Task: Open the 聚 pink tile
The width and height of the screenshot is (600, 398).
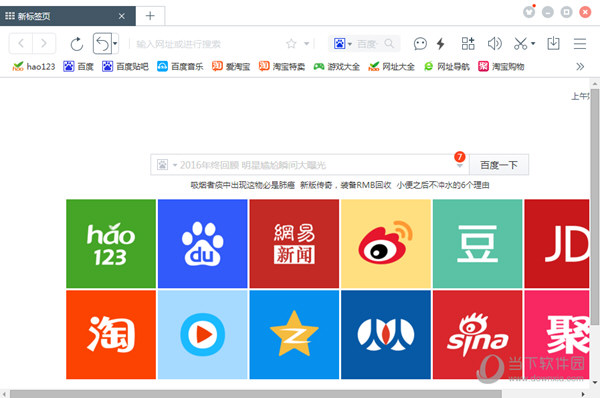Action: [557, 335]
